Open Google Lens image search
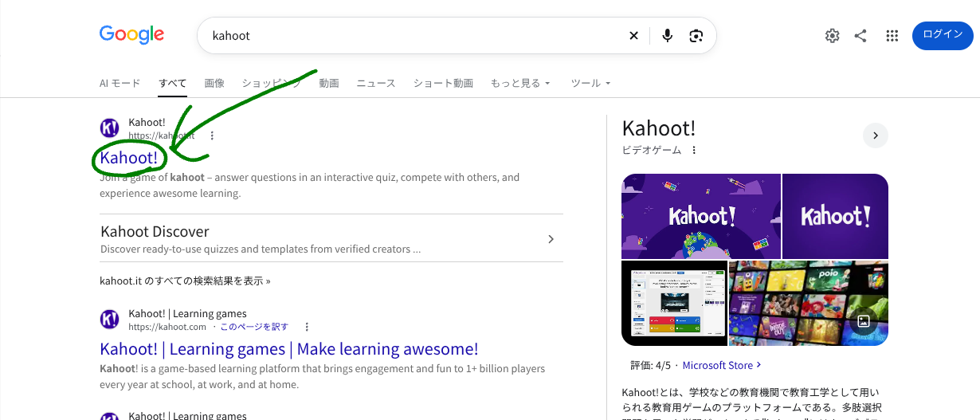 pos(696,35)
